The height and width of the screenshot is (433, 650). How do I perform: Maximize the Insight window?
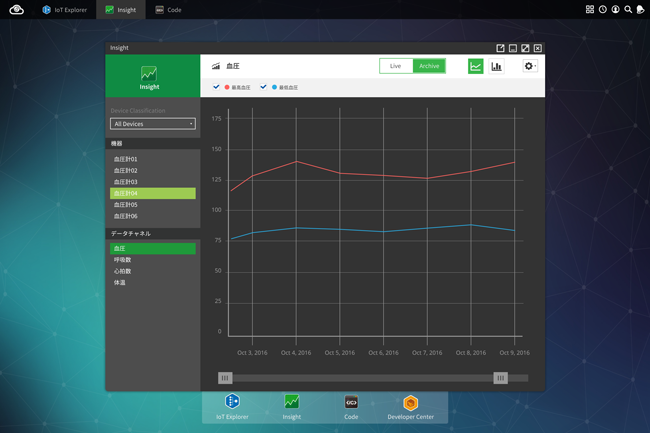tap(525, 48)
